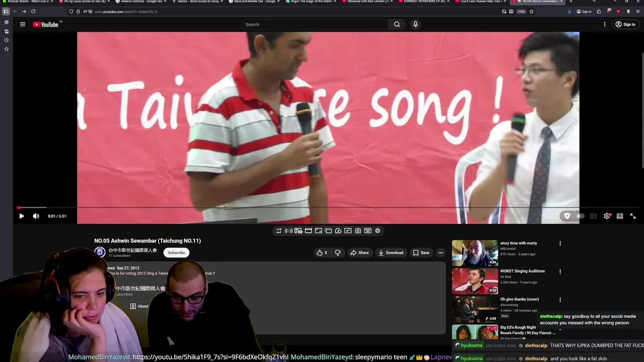This screenshot has height=362, width=644.
Task: Click the speedometer playback speed icon
Action: 338,231
